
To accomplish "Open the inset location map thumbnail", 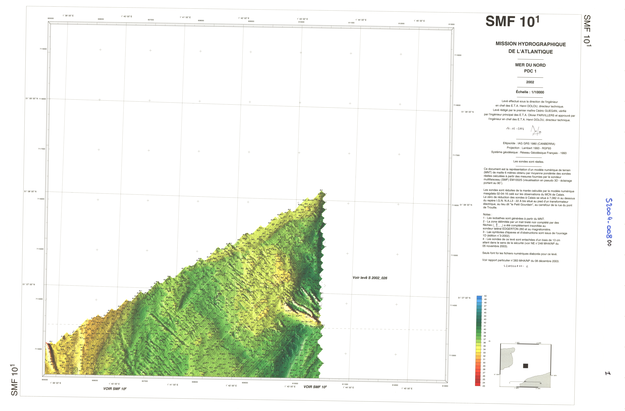I will 526,362.
